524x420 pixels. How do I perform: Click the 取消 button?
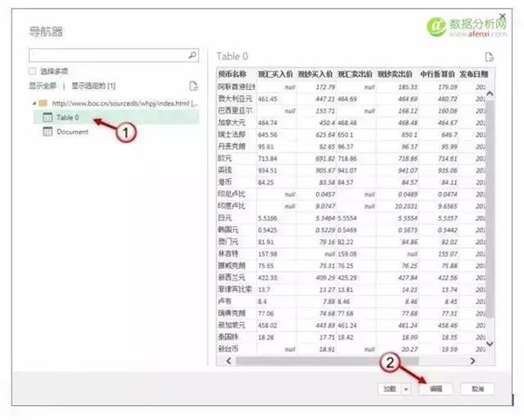coord(477,389)
